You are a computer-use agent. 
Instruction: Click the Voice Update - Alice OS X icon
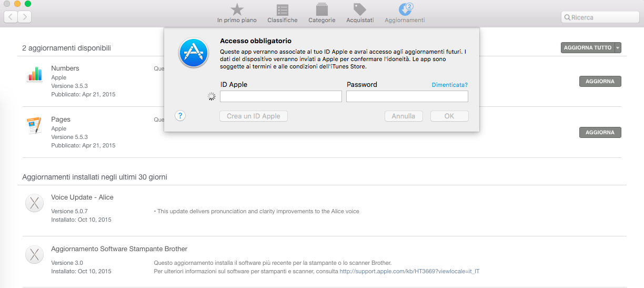[34, 203]
